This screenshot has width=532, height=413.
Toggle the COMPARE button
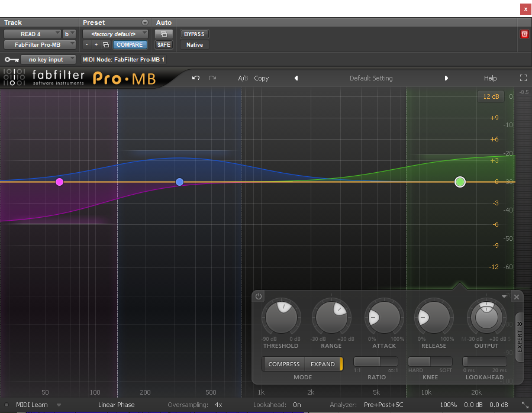click(130, 44)
